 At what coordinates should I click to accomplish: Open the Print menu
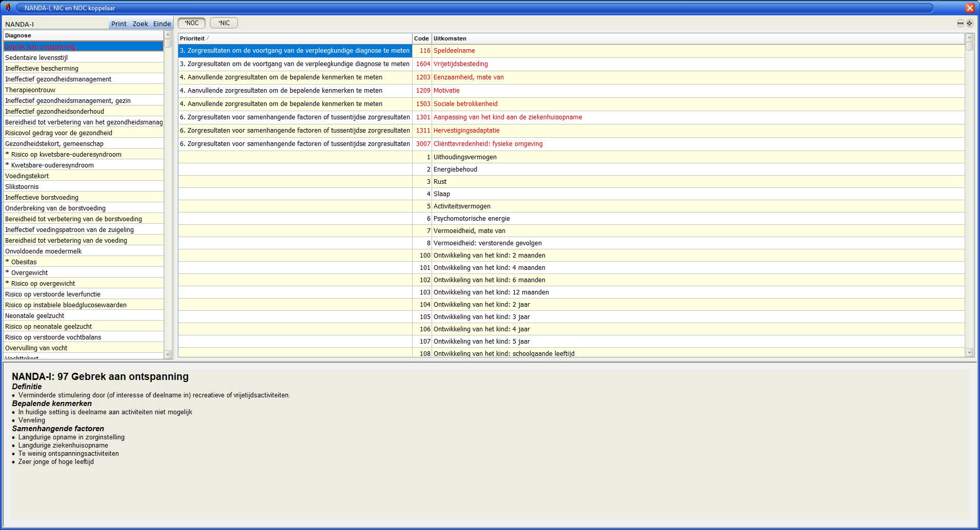coord(119,24)
